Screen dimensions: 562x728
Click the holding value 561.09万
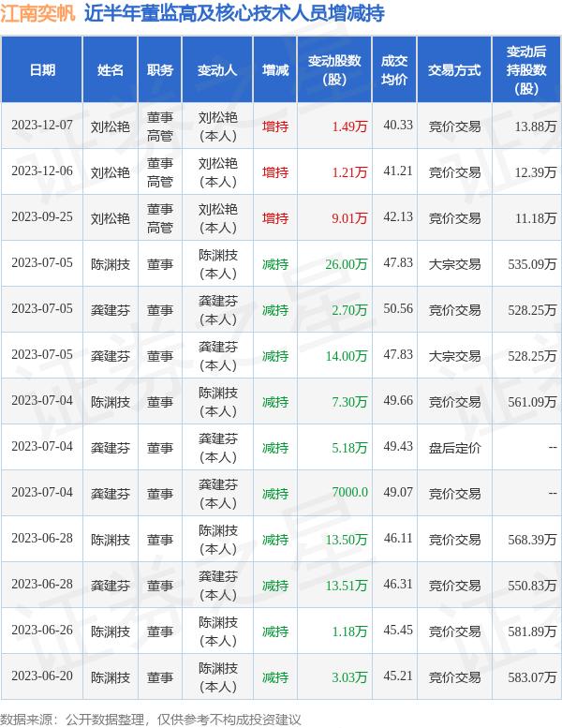(x=532, y=402)
